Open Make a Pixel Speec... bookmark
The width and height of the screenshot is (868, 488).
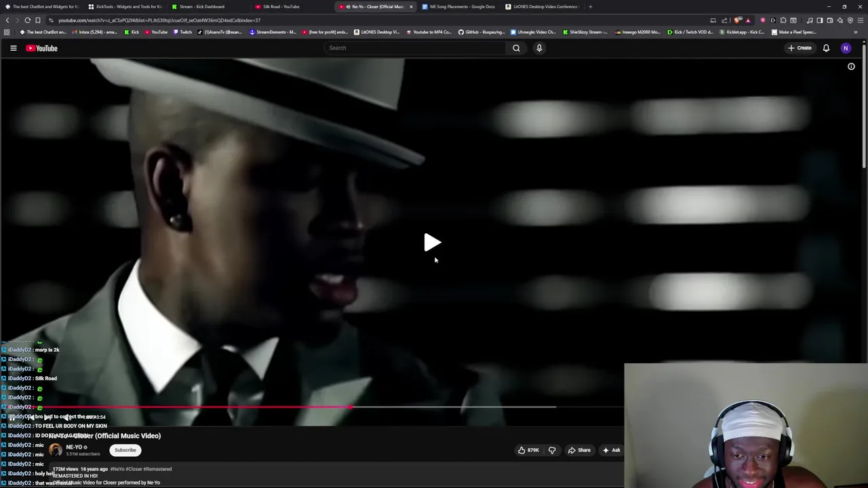(x=794, y=32)
